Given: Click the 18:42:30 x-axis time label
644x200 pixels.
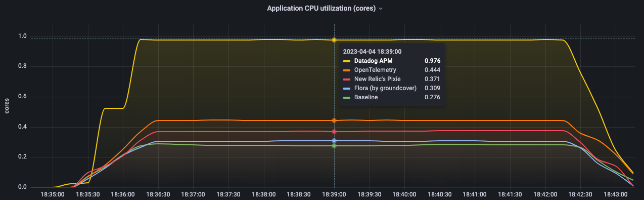Looking at the screenshot, I should pyautogui.click(x=580, y=194).
